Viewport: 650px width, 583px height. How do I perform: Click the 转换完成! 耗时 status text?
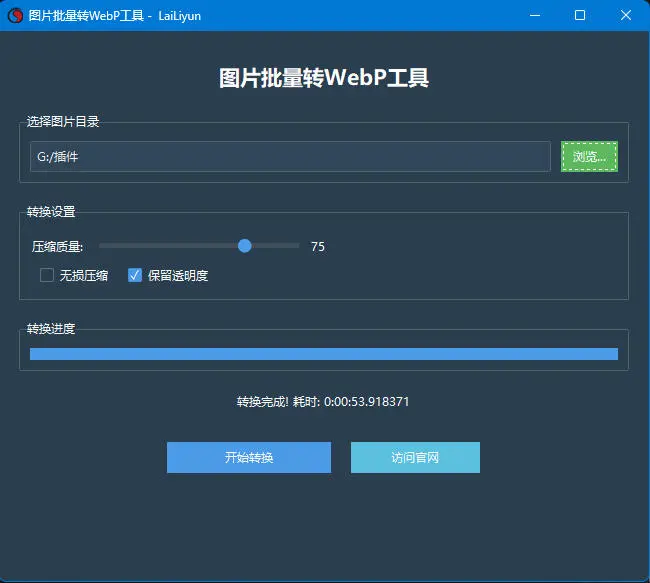[323, 401]
